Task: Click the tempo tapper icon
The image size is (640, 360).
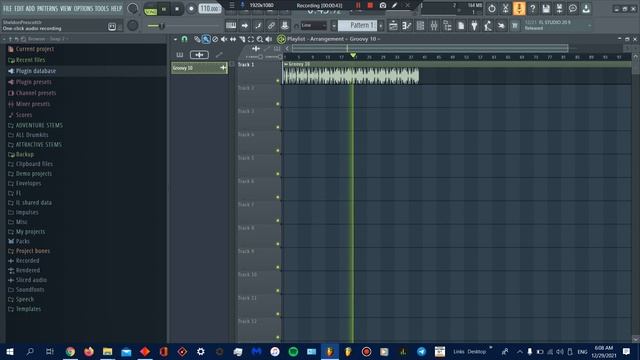Action: pyautogui.click(x=488, y=26)
